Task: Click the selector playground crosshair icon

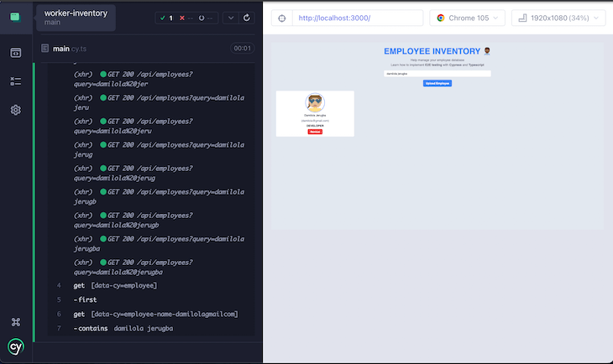Action: (281, 18)
